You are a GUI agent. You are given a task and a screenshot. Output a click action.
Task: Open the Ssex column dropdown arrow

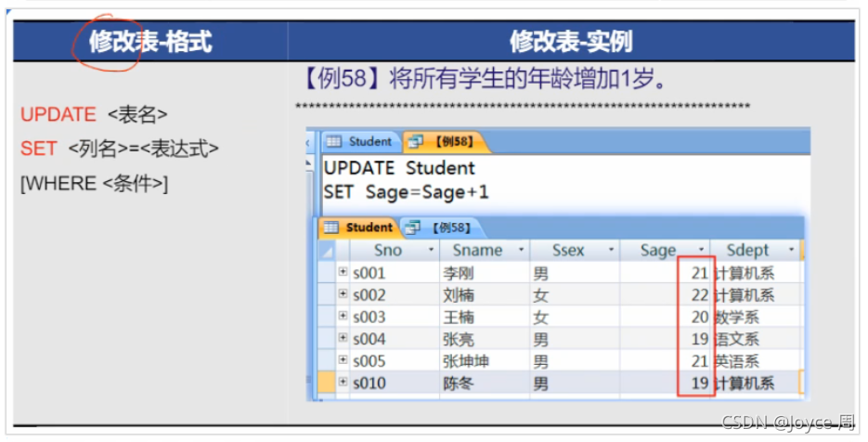(x=611, y=251)
